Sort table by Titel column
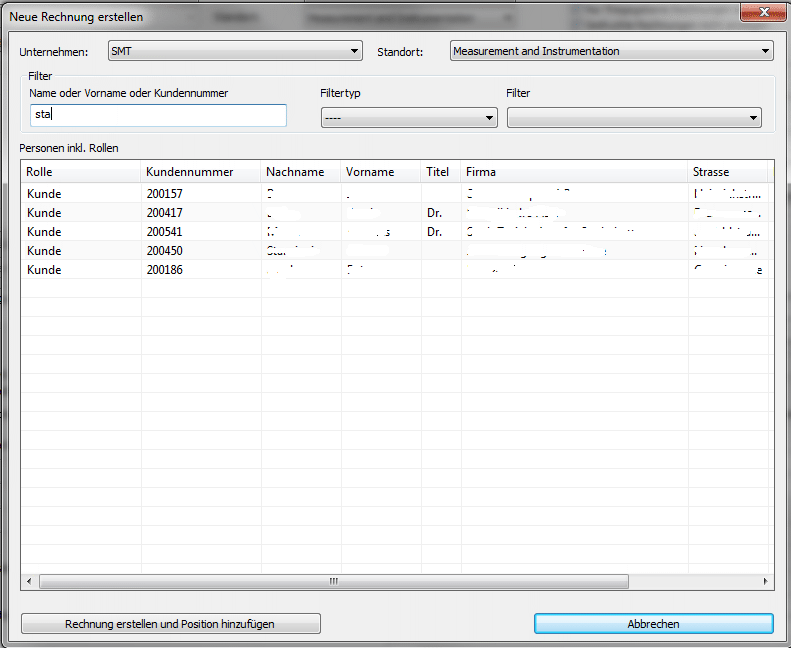 (x=440, y=172)
